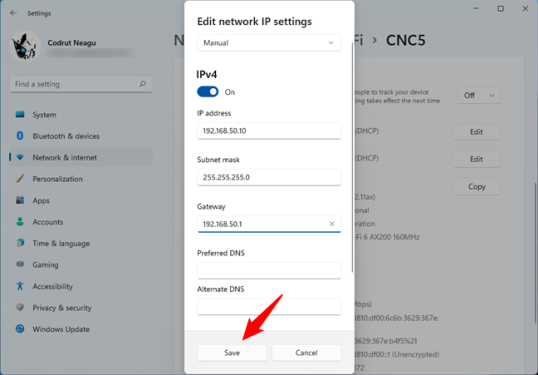Click the Alternate DNS field

[269, 307]
